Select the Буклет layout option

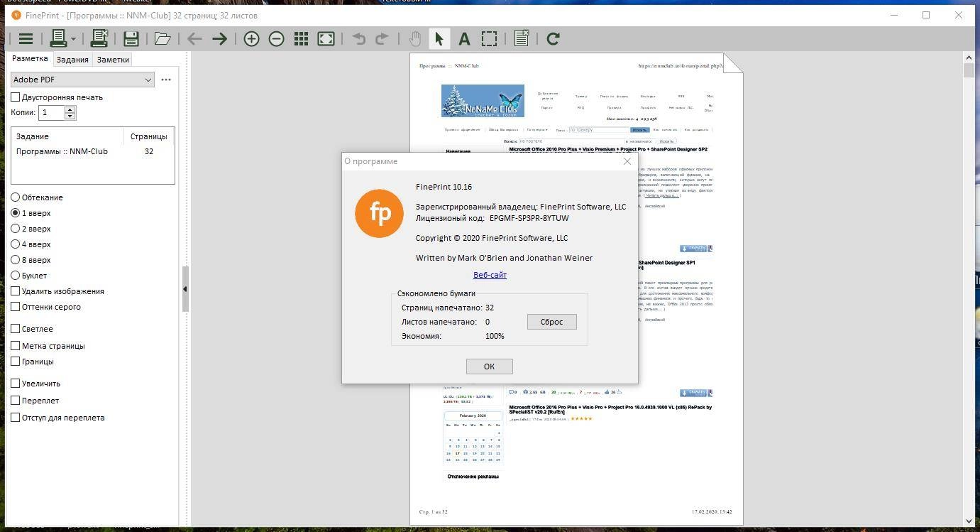tap(16, 276)
